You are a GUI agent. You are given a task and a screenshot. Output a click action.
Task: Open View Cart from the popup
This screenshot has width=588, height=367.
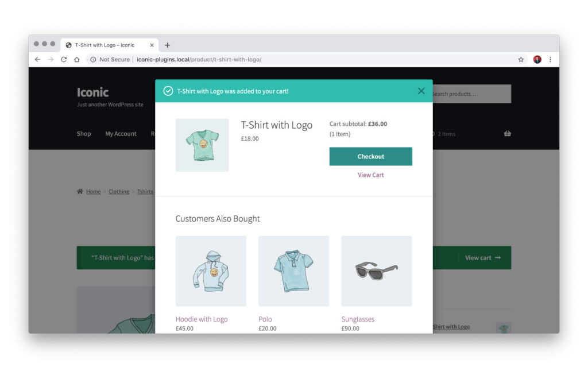(370, 175)
